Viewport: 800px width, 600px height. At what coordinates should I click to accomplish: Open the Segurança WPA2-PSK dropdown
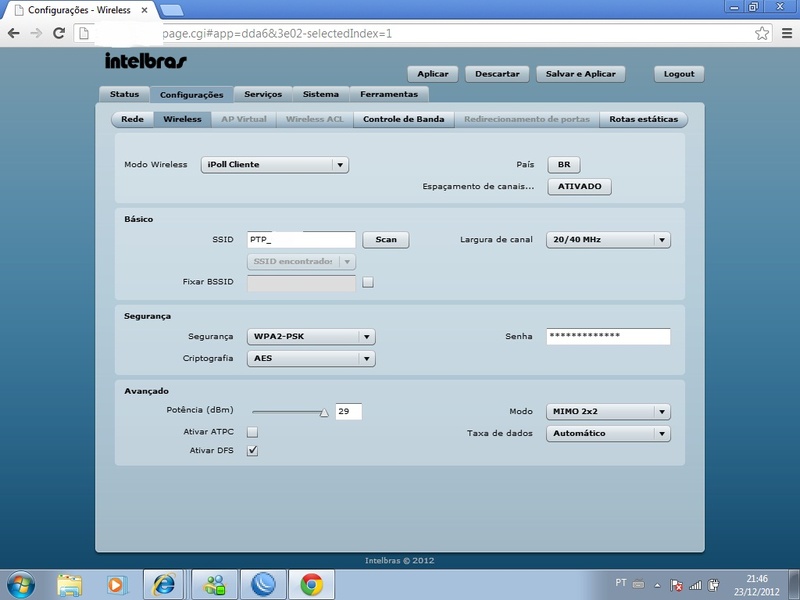(x=311, y=337)
